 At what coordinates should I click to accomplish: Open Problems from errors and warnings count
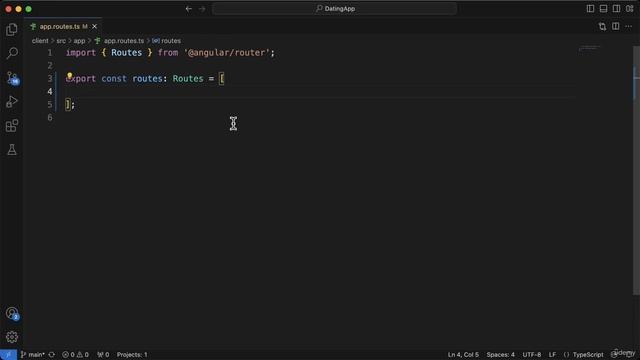75,355
